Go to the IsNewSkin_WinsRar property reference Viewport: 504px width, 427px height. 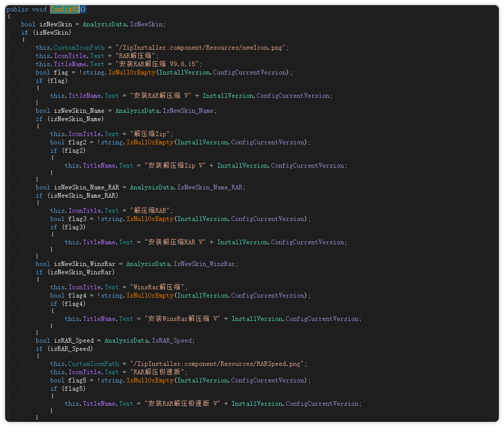206,264
